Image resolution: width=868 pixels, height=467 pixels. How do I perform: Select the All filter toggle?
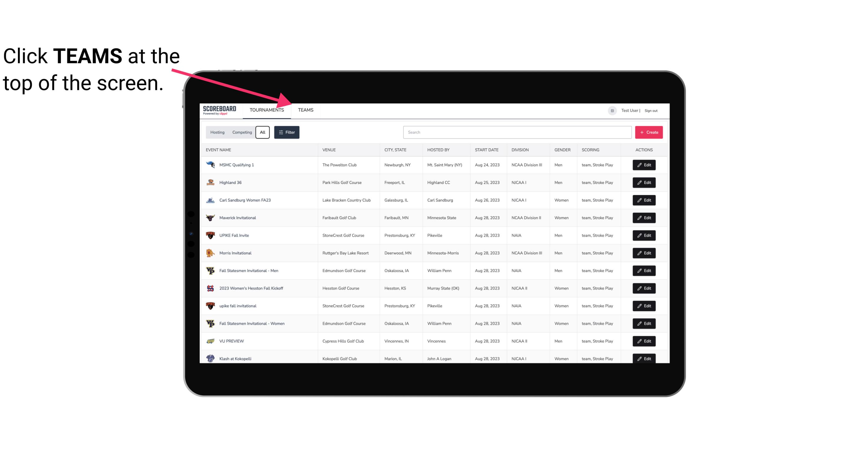coord(263,132)
